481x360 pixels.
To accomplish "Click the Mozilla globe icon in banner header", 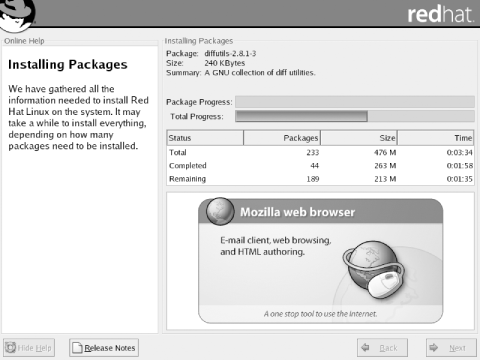I will coord(220,211).
